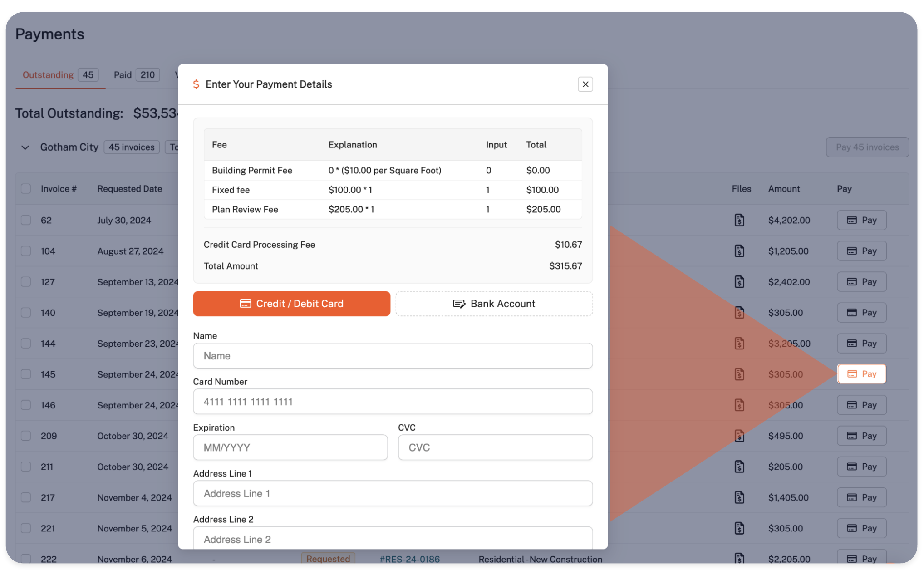This screenshot has height=570, width=924.
Task: Select Bank Account payment method
Action: 494,304
